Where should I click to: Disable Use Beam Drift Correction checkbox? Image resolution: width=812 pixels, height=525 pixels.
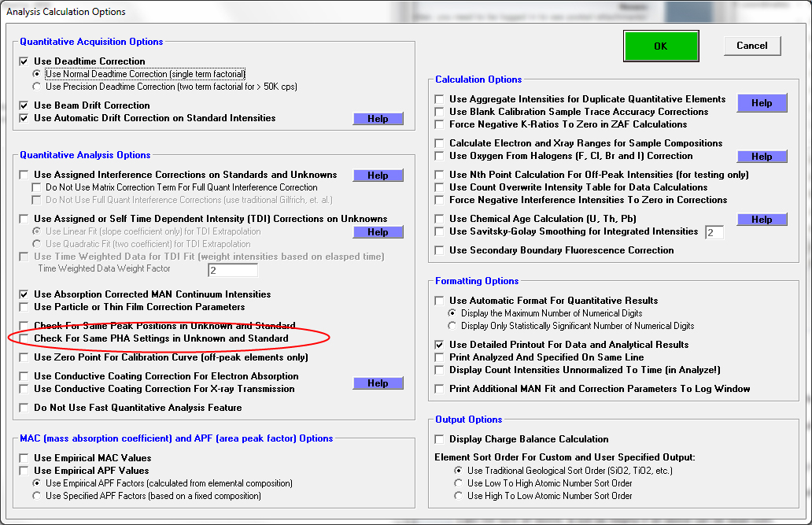(24, 105)
